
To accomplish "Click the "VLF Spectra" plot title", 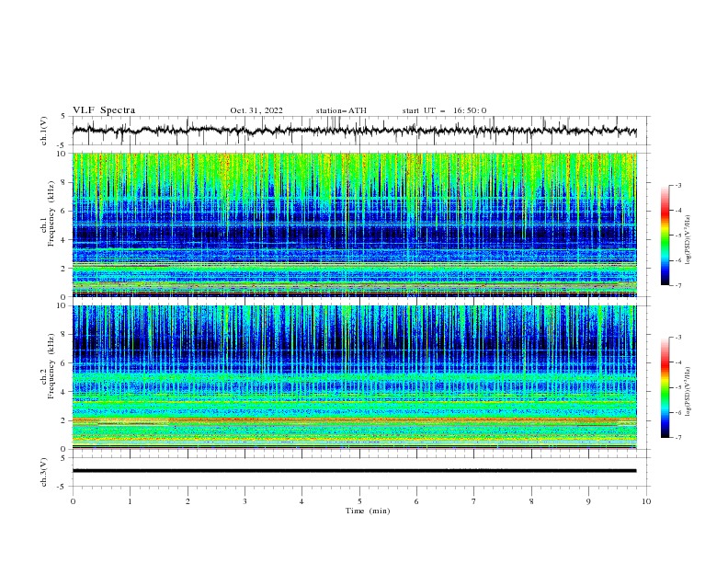I will [104, 110].
